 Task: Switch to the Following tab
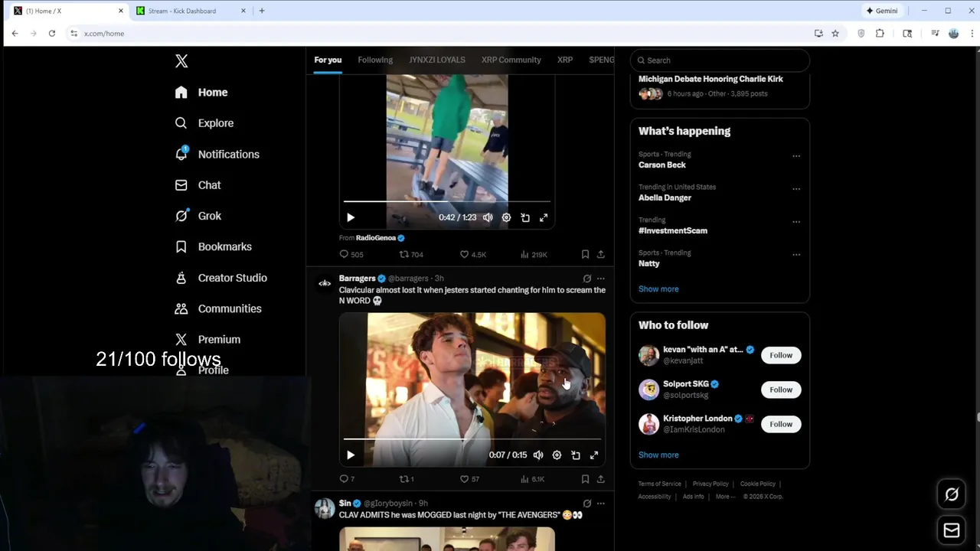point(375,60)
